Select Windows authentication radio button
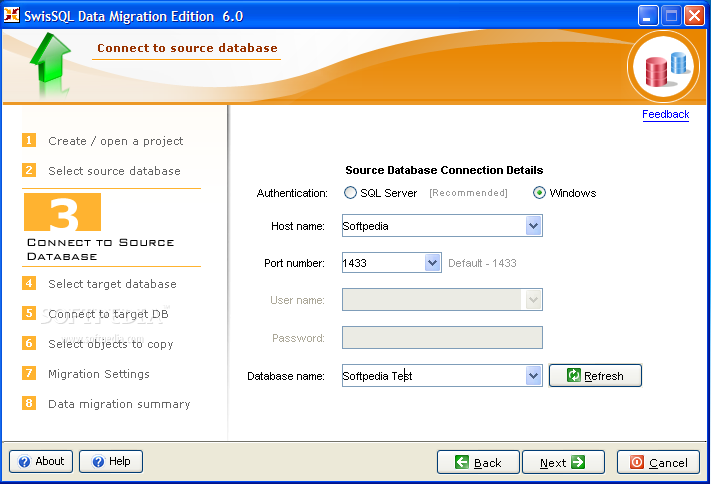The width and height of the screenshot is (711, 484). [x=539, y=193]
